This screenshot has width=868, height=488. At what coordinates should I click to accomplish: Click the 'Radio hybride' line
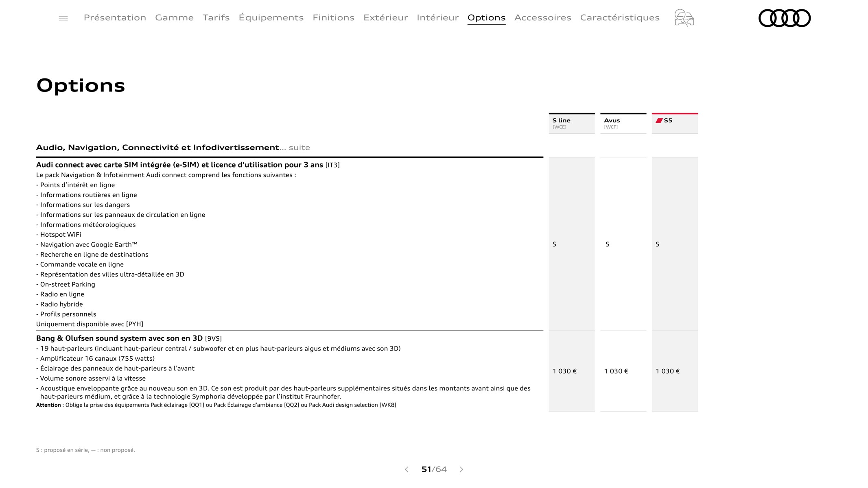59,304
